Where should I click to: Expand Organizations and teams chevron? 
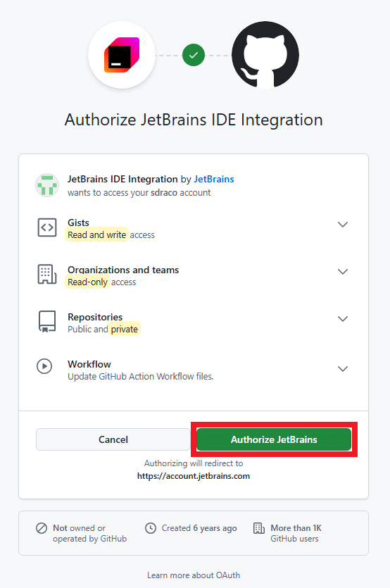343,272
